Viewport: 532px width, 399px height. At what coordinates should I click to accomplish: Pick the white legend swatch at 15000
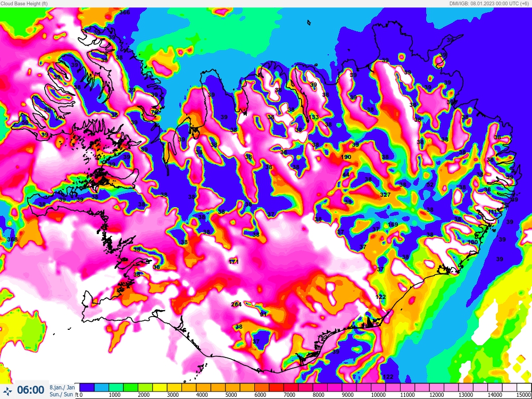[x=524, y=387]
